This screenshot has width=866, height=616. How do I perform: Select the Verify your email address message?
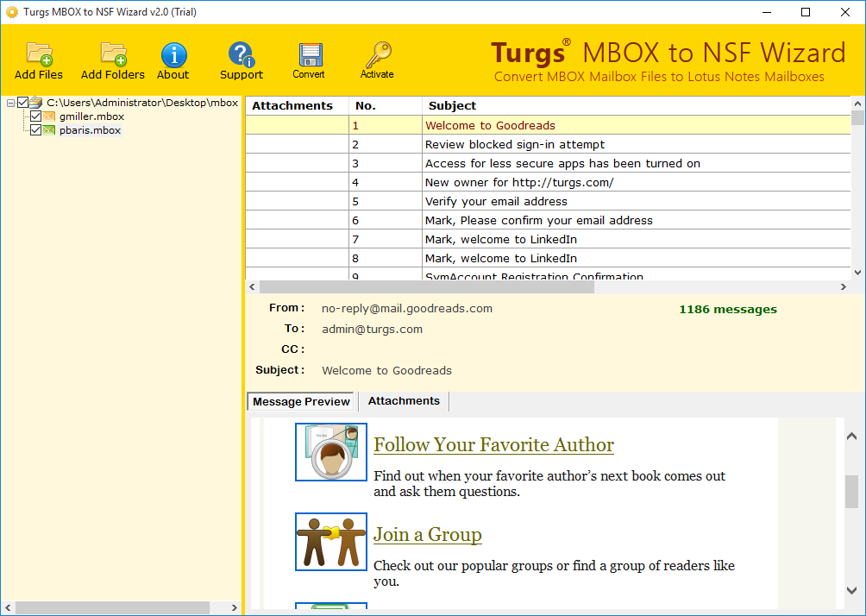(548, 202)
